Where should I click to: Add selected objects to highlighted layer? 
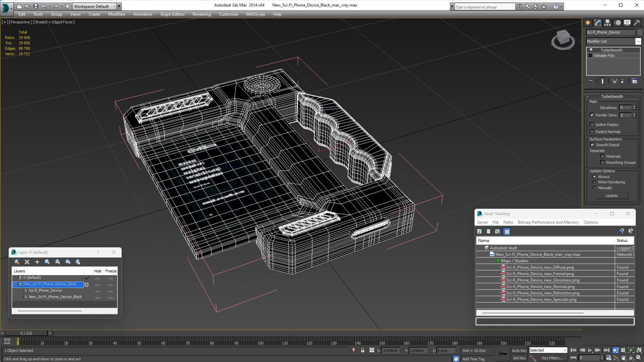click(37, 262)
